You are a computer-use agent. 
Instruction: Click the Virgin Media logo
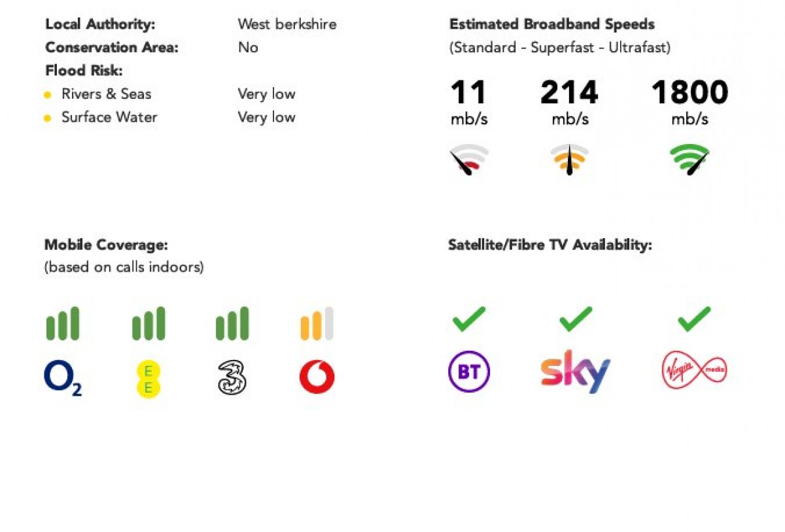(x=694, y=371)
